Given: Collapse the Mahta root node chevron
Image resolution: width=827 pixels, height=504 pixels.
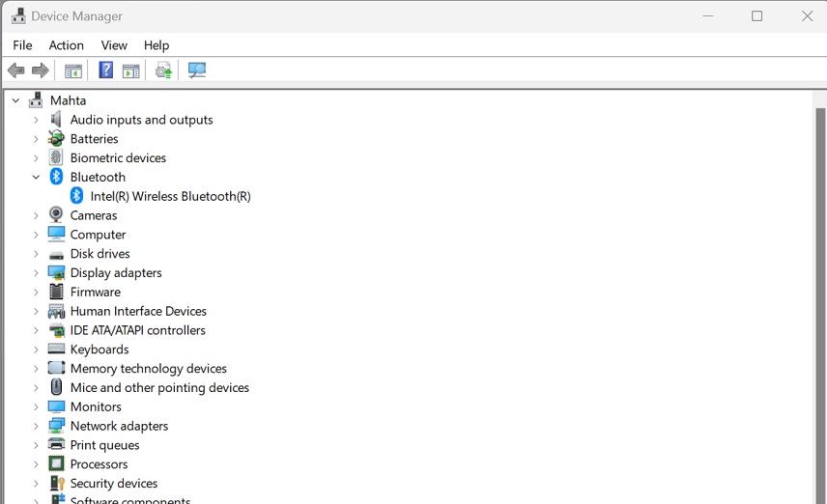Looking at the screenshot, I should tap(15, 100).
